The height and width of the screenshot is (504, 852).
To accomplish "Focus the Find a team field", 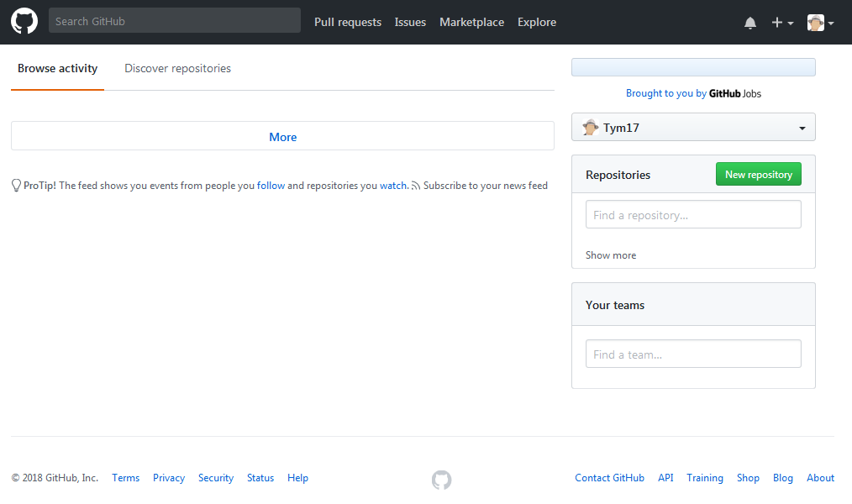I will [x=693, y=354].
